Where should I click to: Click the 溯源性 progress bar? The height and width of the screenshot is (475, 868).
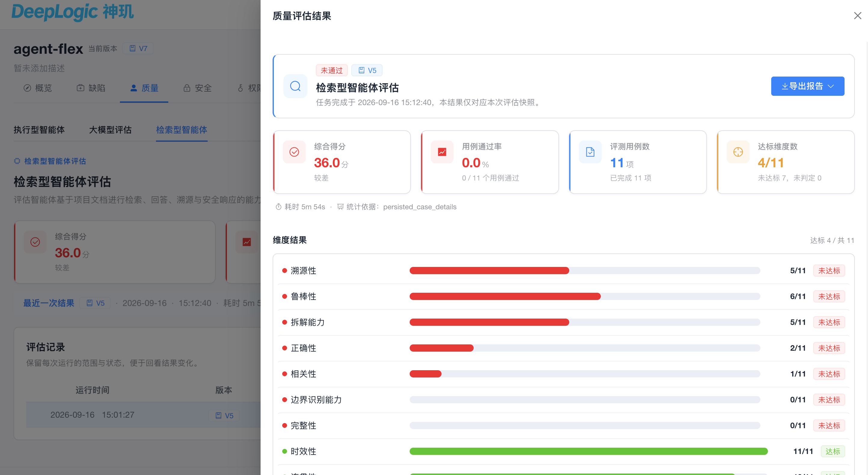pyautogui.click(x=585, y=270)
